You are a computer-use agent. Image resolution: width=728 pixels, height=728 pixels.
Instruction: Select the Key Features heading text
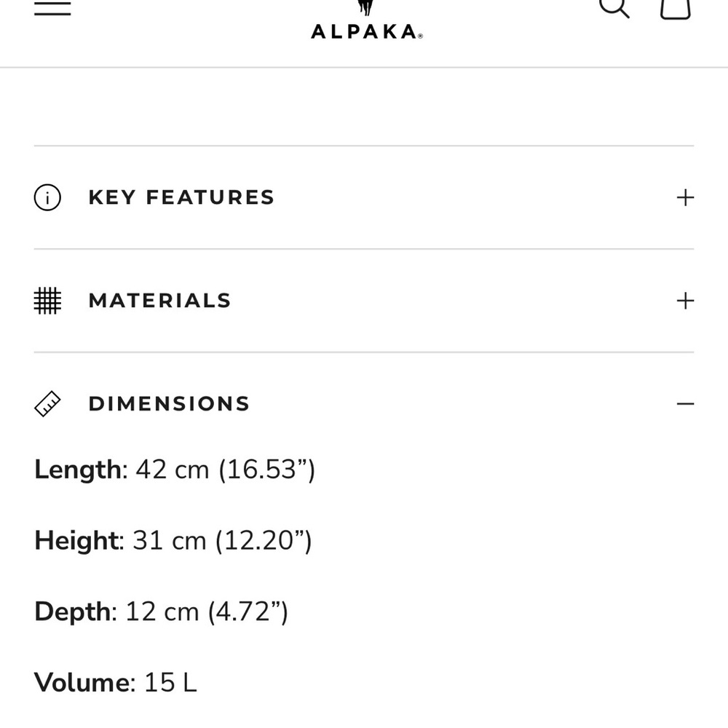(x=181, y=197)
